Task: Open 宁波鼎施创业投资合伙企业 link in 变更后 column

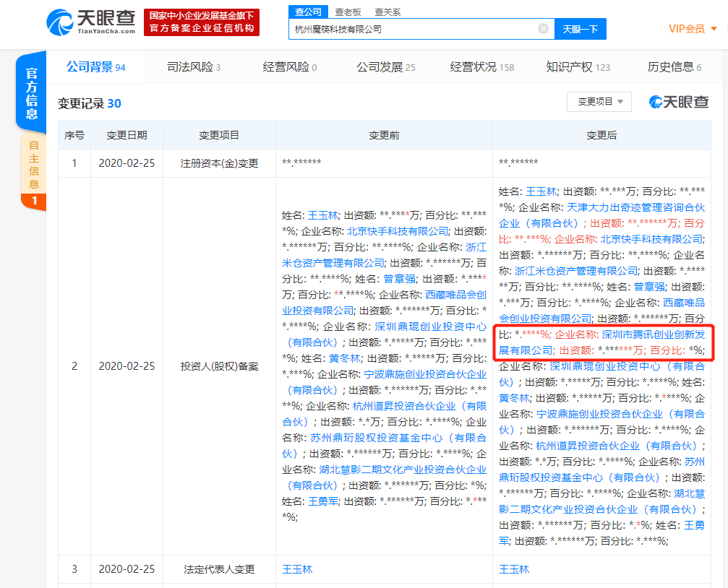Action: pos(601,421)
